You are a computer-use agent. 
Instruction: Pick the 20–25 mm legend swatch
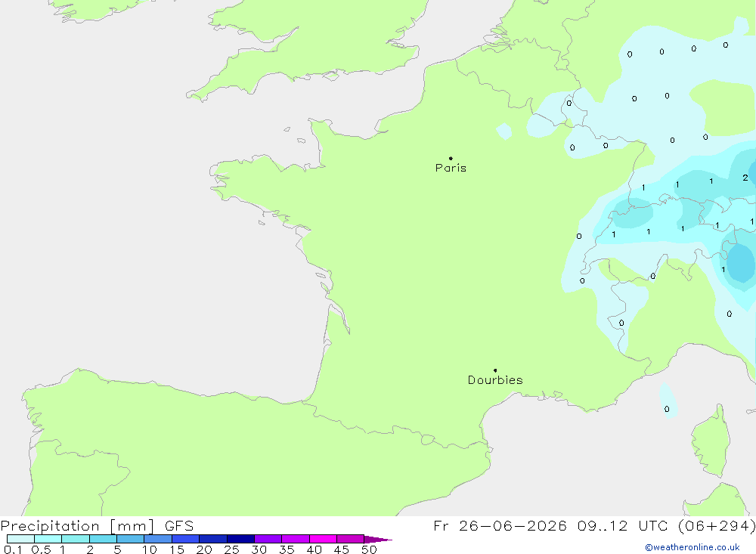[x=213, y=539]
